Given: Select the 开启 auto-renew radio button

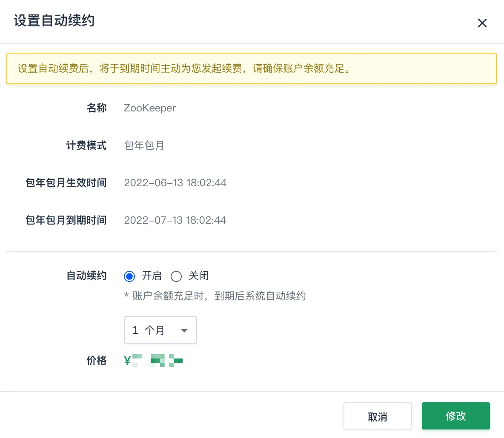Looking at the screenshot, I should [129, 276].
